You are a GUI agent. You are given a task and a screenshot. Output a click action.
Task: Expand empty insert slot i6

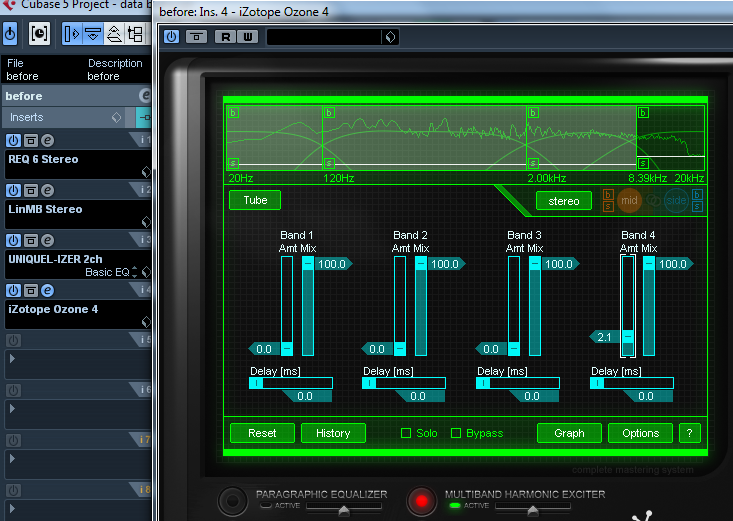13,409
